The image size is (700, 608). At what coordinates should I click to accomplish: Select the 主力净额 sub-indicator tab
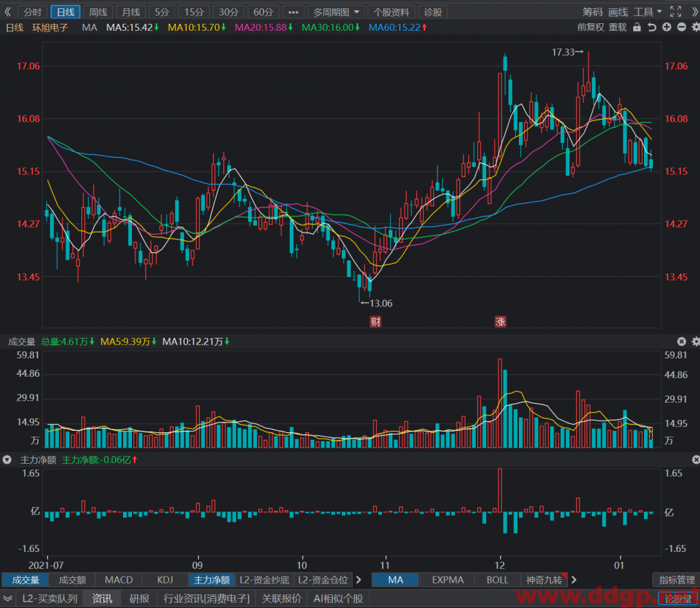pos(212,580)
